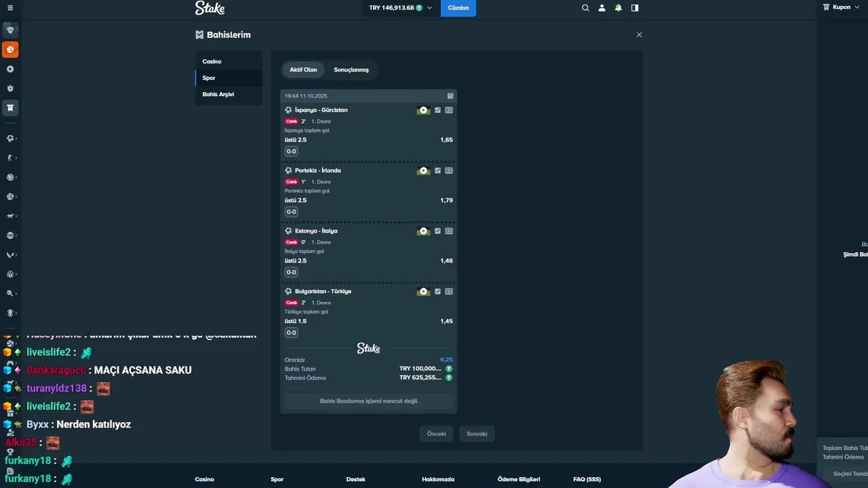Open footer Destek link
Image resolution: width=868 pixels, height=488 pixels.
[355, 479]
